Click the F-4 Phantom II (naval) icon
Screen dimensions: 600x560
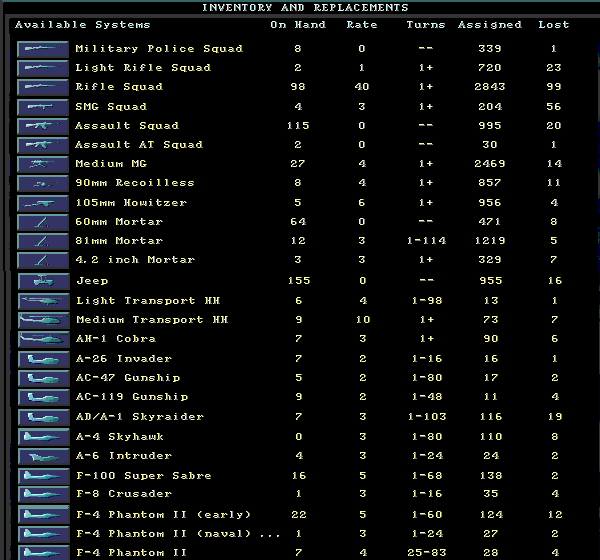point(44,534)
